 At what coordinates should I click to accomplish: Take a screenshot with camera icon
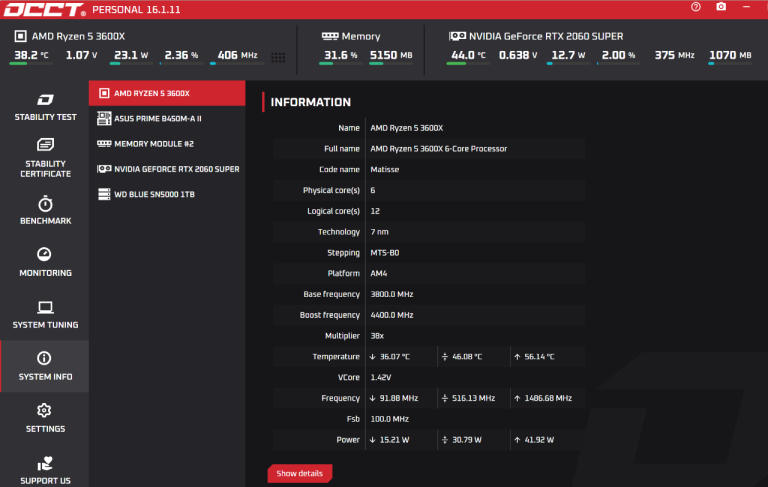point(721,7)
